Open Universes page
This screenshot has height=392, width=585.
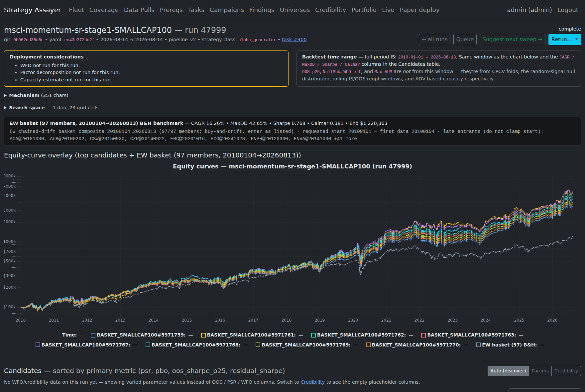pos(294,10)
